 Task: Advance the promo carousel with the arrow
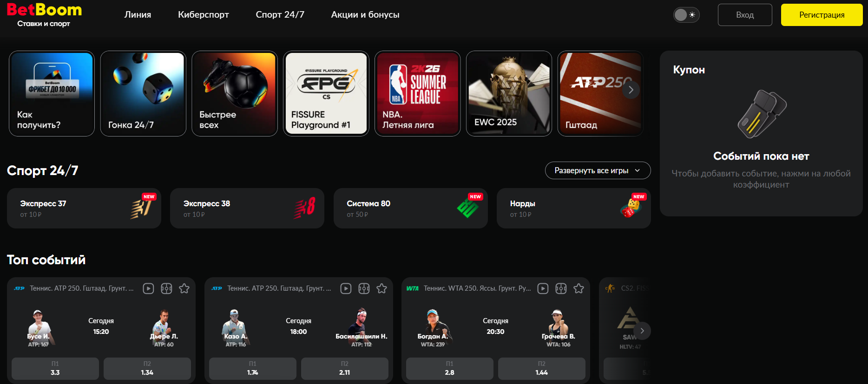pyautogui.click(x=631, y=90)
